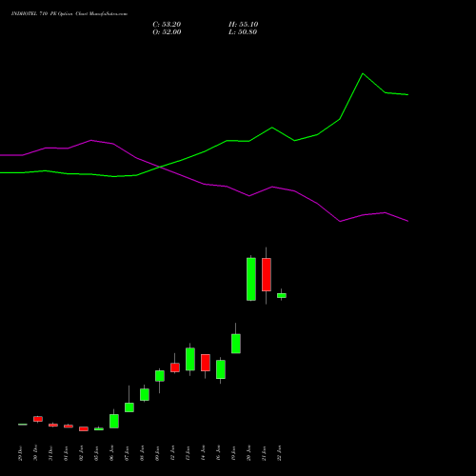Click the 22 Jan date label
This screenshot has width=476, height=476.
(x=279, y=453)
